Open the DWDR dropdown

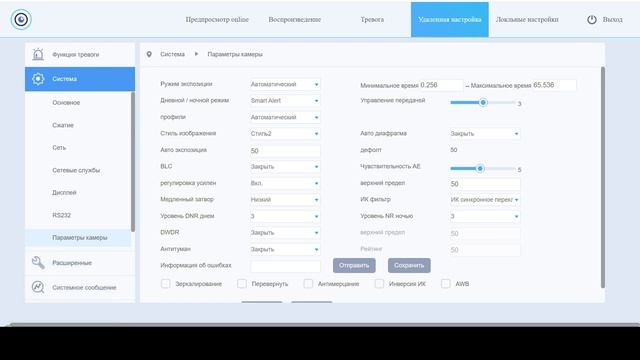285,233
